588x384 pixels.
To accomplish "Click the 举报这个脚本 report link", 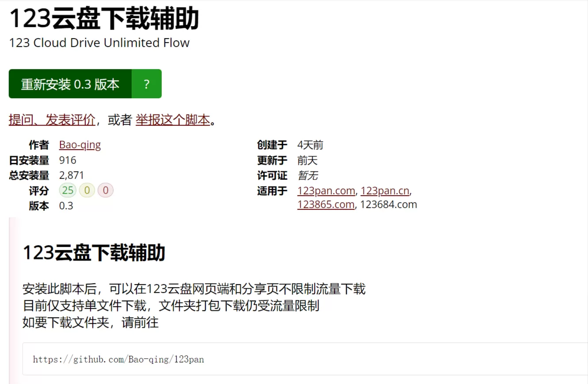I will tap(173, 119).
